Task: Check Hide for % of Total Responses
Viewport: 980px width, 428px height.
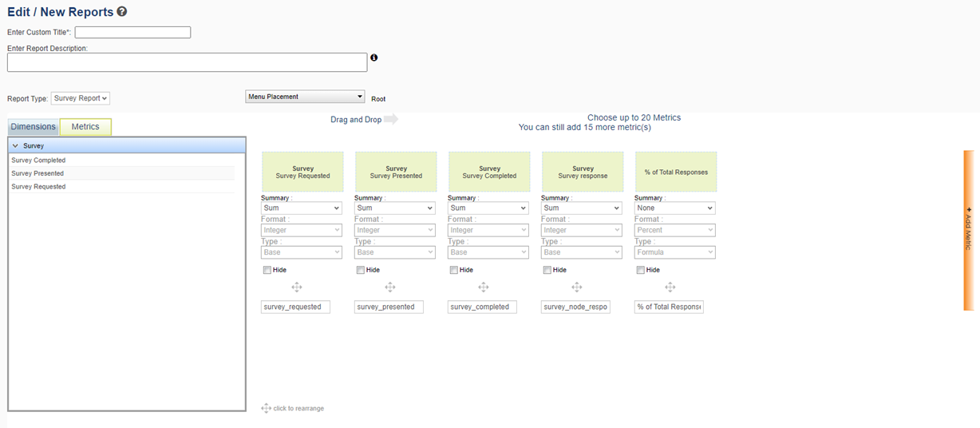Action: point(641,270)
